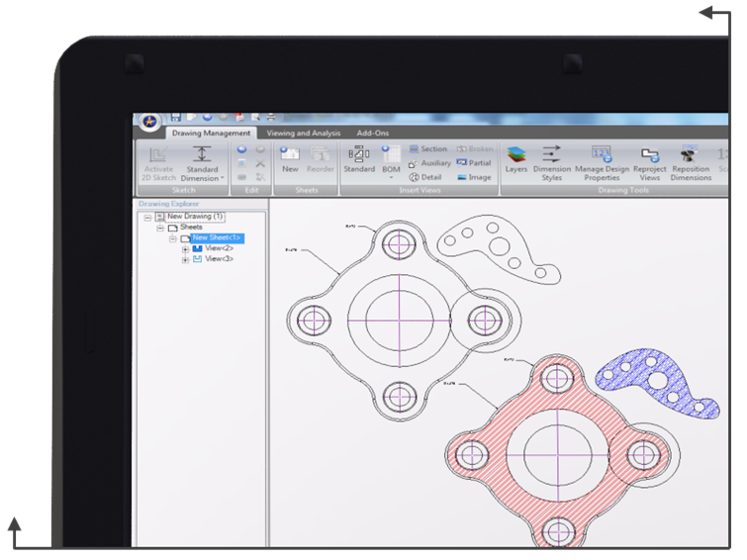Click the X delete icon in Edit group
This screenshot has height=560, width=747.
[260, 163]
